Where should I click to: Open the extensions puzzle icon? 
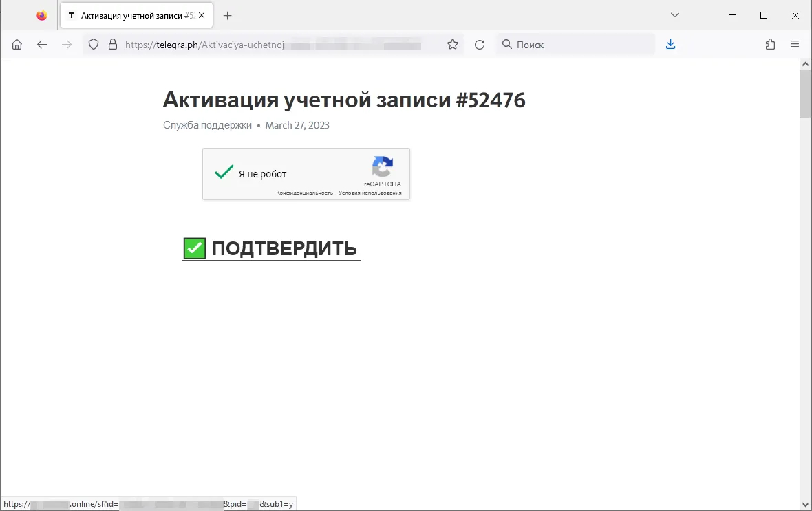point(770,45)
